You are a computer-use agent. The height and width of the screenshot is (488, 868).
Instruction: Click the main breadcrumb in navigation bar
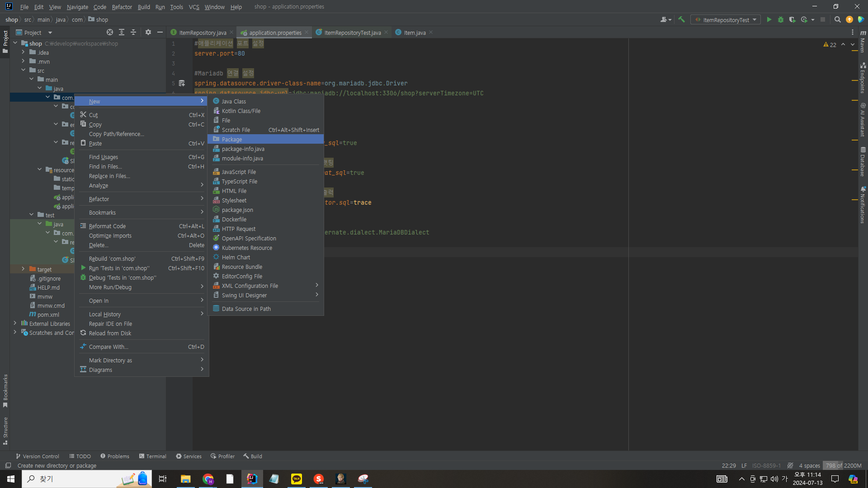pos(43,19)
